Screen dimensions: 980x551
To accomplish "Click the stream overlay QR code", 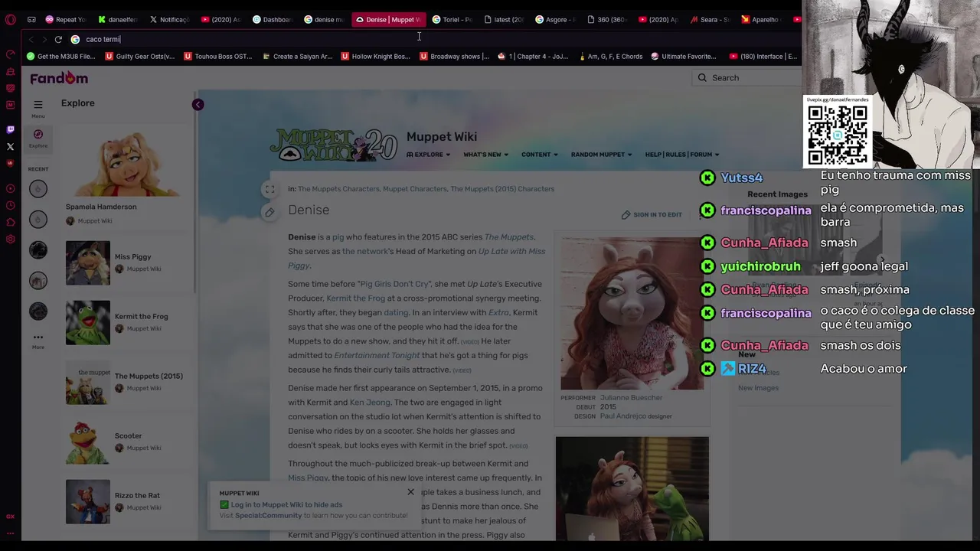I will click(x=838, y=135).
